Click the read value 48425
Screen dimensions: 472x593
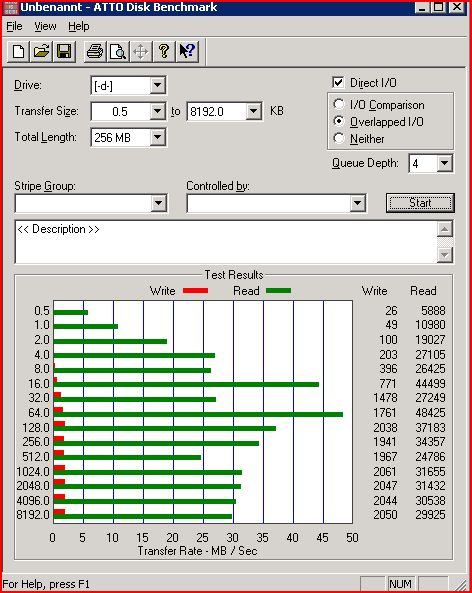(x=430, y=413)
